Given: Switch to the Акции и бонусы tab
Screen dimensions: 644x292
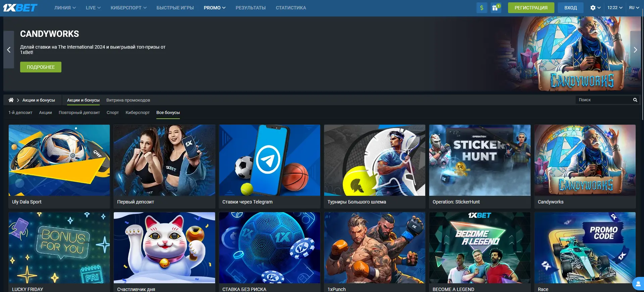Looking at the screenshot, I should pos(83,100).
